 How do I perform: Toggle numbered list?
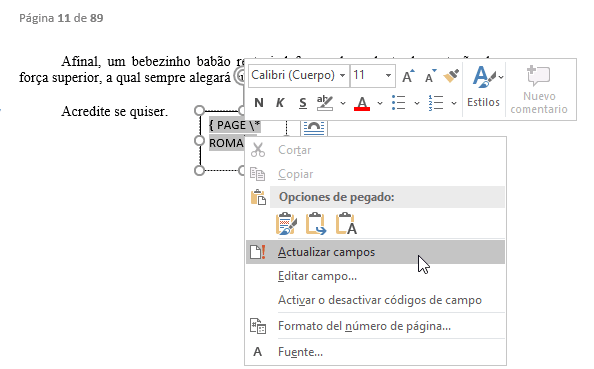436,103
